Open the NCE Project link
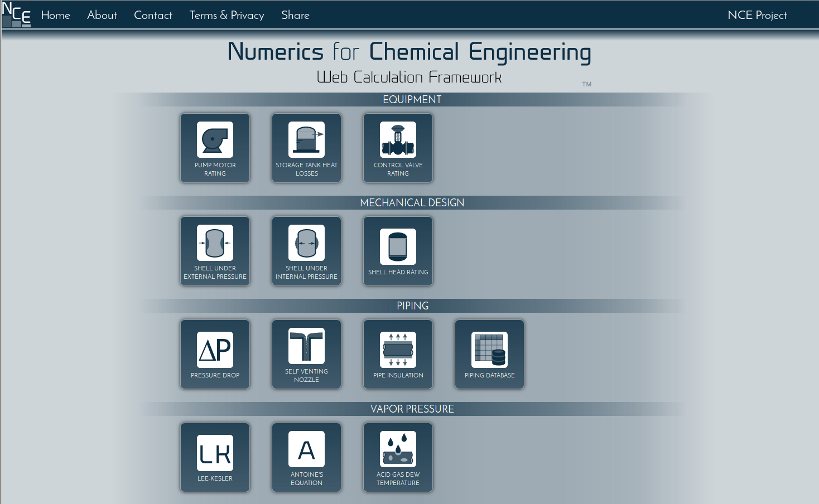 pos(757,15)
